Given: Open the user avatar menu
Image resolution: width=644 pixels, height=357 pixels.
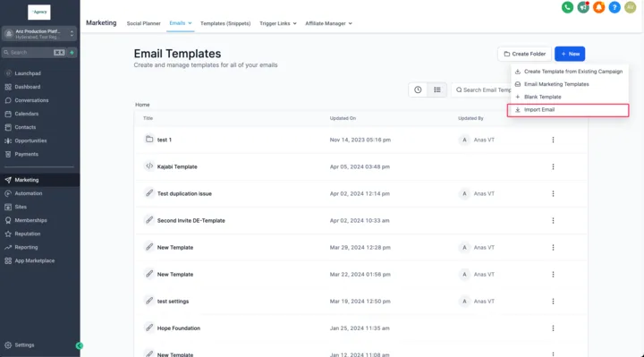Looking at the screenshot, I should tap(630, 7).
